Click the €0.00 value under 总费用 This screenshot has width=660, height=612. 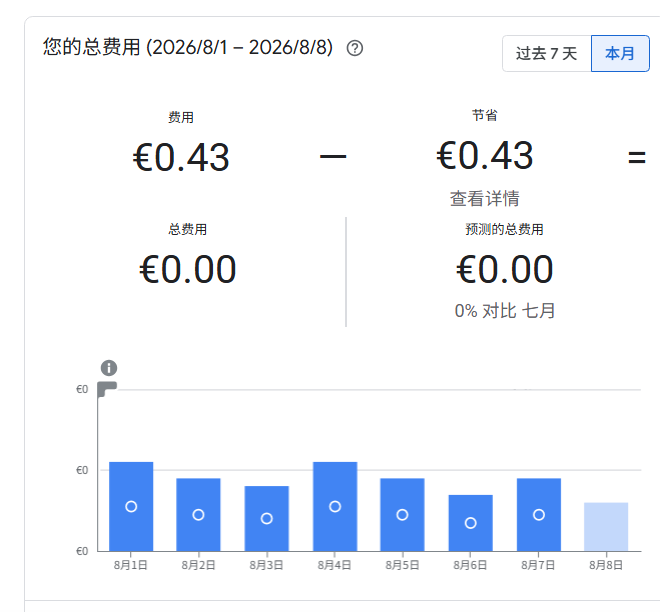pyautogui.click(x=187, y=269)
